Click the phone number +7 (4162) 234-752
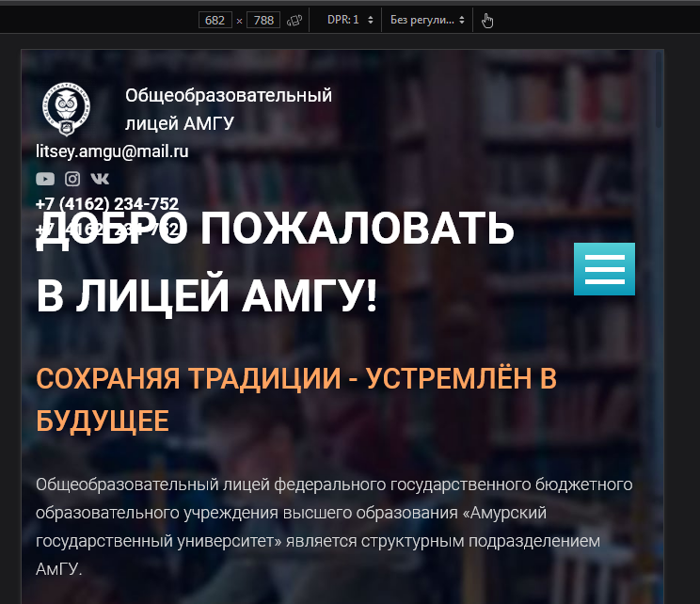This screenshot has width=700, height=604. pos(107,204)
